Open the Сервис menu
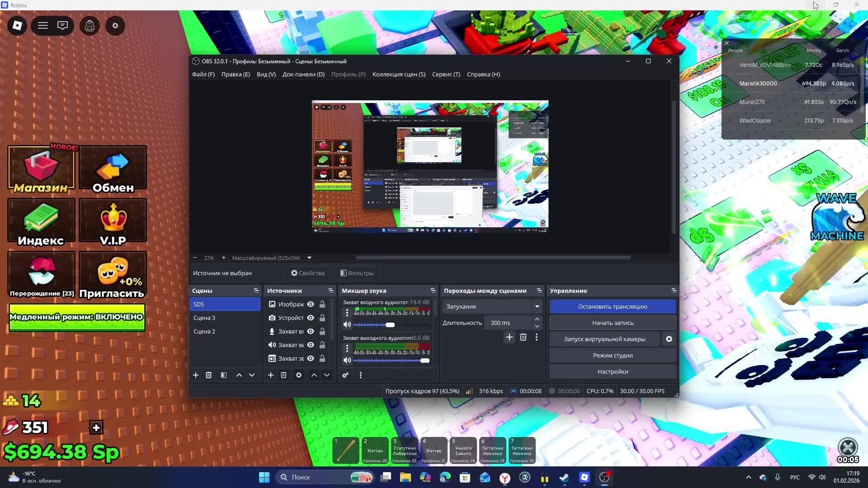This screenshot has height=488, width=868. coord(446,74)
